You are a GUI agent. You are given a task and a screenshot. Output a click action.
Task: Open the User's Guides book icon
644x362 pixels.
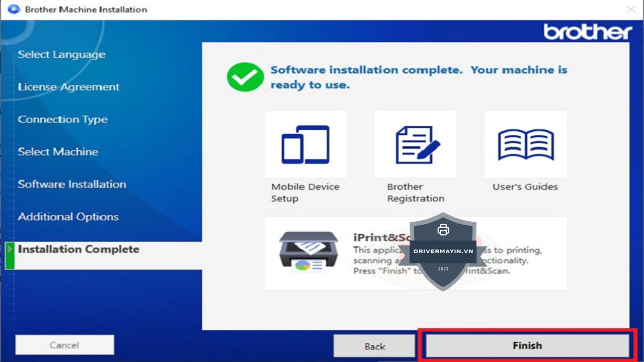click(525, 145)
